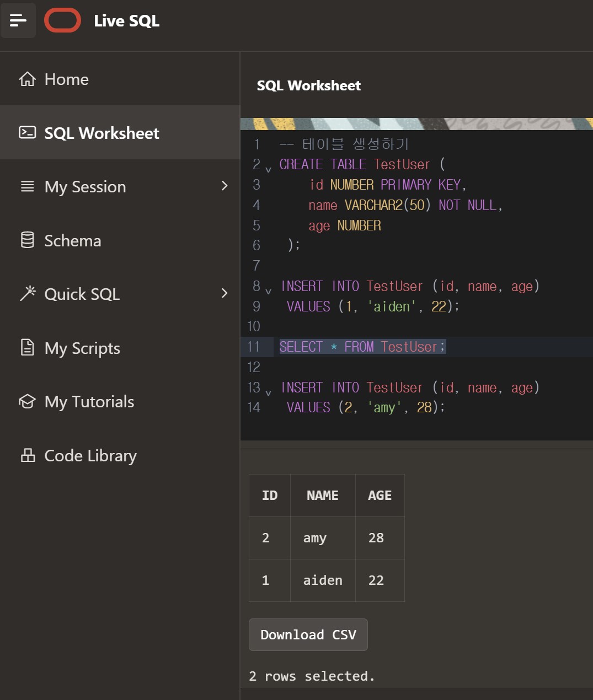Image resolution: width=593 pixels, height=700 pixels.
Task: Click the '2 rows selected.' status text
Action: point(312,676)
